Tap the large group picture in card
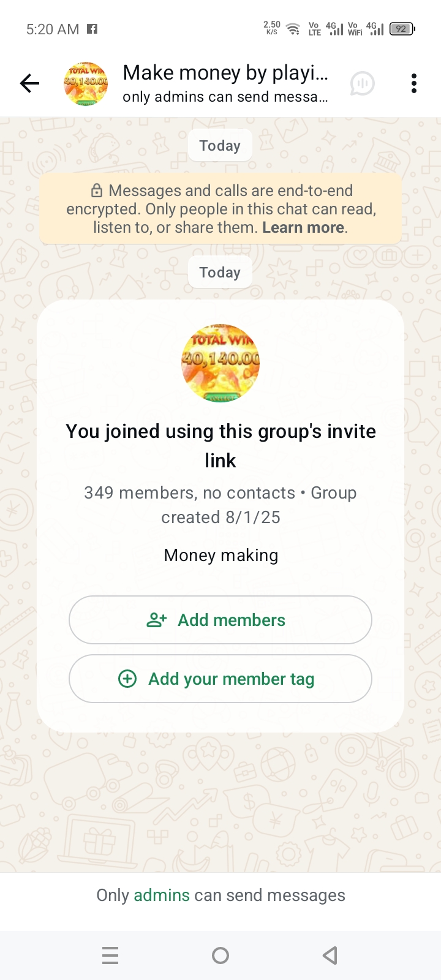The image size is (441, 980). pos(221,363)
